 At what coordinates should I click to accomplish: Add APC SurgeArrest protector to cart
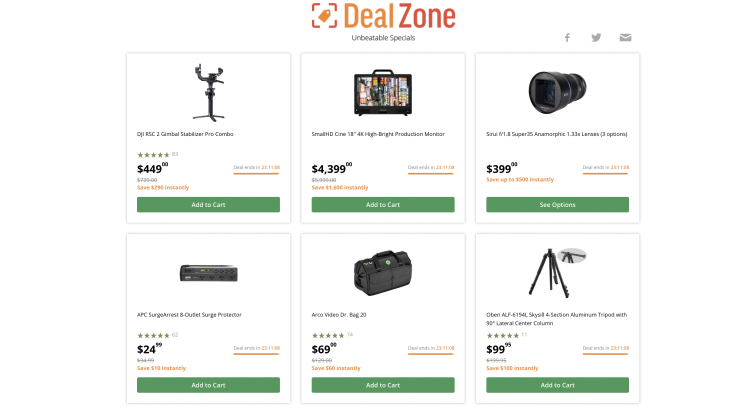[208, 385]
